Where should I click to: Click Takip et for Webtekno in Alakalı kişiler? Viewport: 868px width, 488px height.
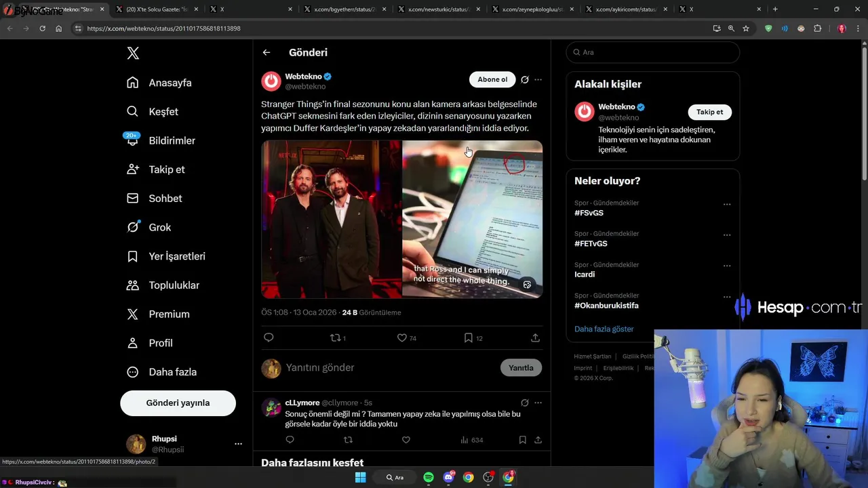pyautogui.click(x=710, y=112)
